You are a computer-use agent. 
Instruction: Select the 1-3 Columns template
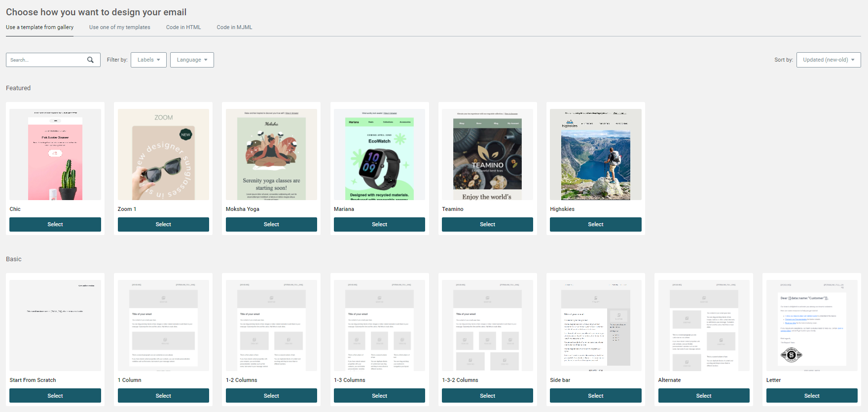pos(379,396)
